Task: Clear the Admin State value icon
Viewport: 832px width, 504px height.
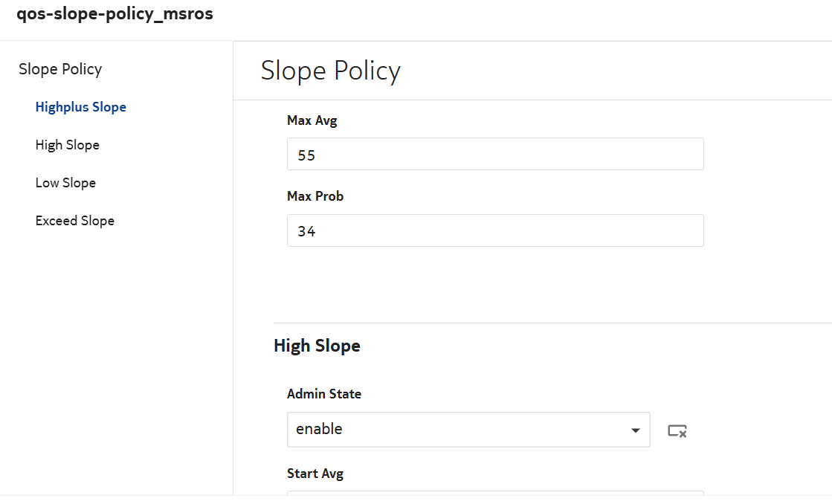Action: 677,430
